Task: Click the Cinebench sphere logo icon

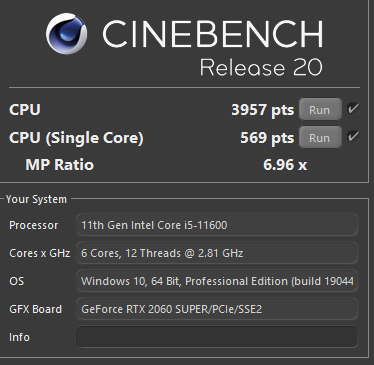Action: (x=67, y=34)
